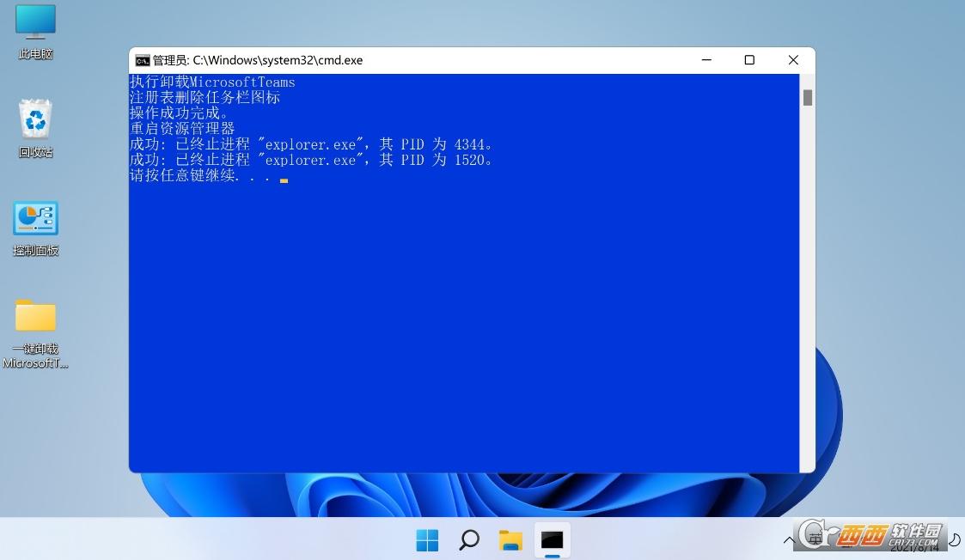This screenshot has width=965, height=560.
Task: Open the 此电脑 desktop icon
Action: (36, 32)
